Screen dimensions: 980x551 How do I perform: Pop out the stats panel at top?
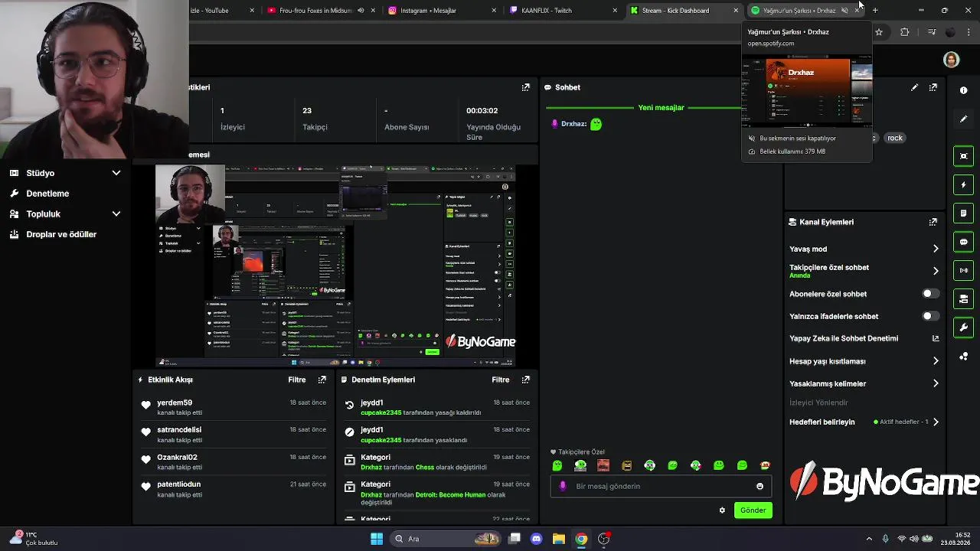pos(525,87)
